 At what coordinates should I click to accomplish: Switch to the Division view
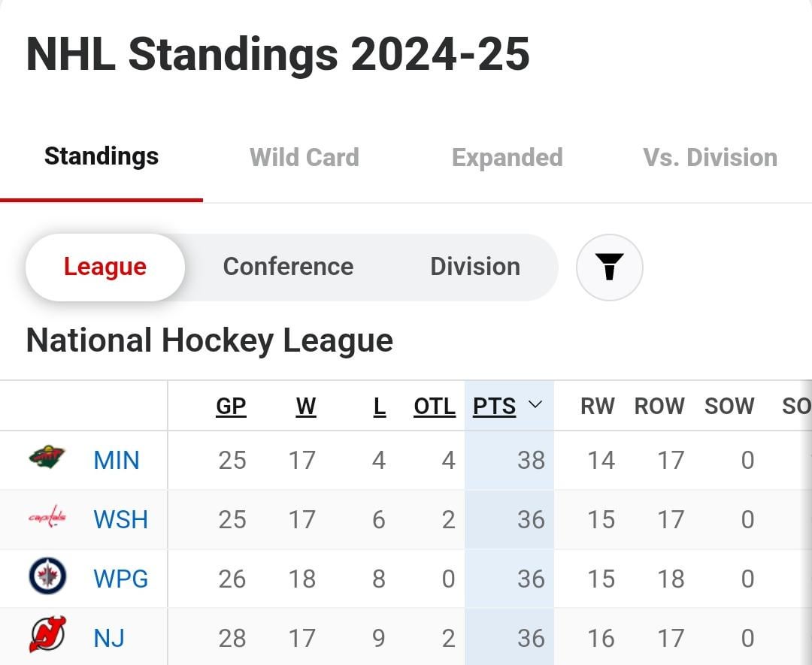click(474, 267)
